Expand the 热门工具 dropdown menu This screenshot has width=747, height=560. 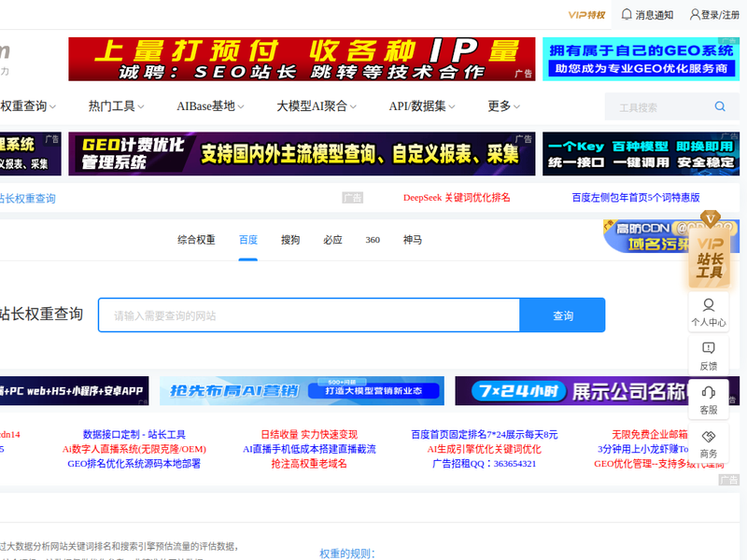coord(116,106)
